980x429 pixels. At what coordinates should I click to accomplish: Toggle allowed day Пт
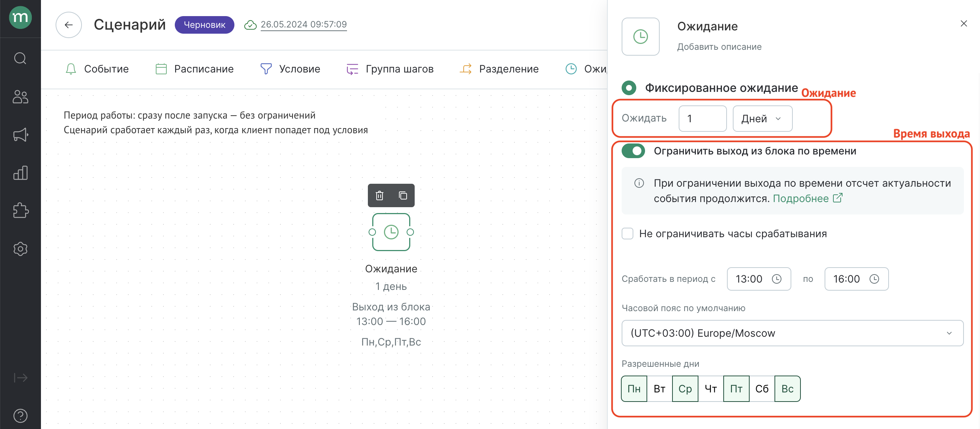click(x=736, y=389)
